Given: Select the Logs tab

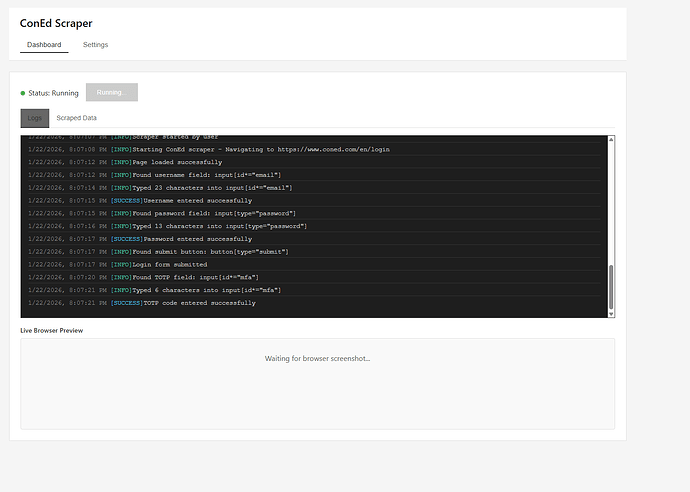Looking at the screenshot, I should click(x=34, y=118).
